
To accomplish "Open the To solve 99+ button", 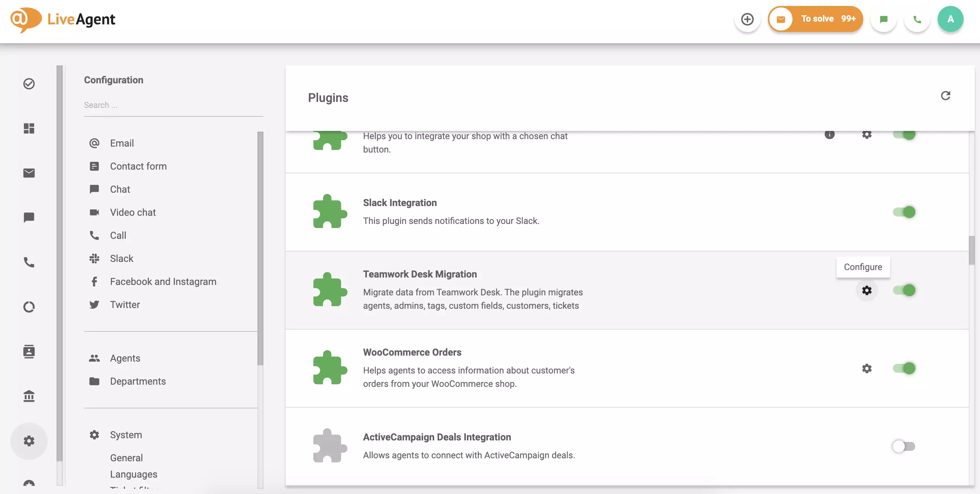I will pyautogui.click(x=816, y=19).
